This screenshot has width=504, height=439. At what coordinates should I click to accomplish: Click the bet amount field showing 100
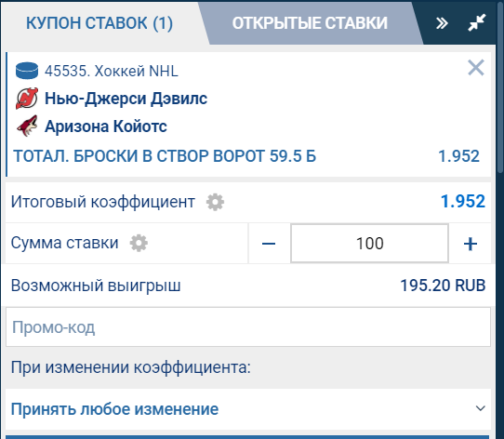click(x=370, y=244)
